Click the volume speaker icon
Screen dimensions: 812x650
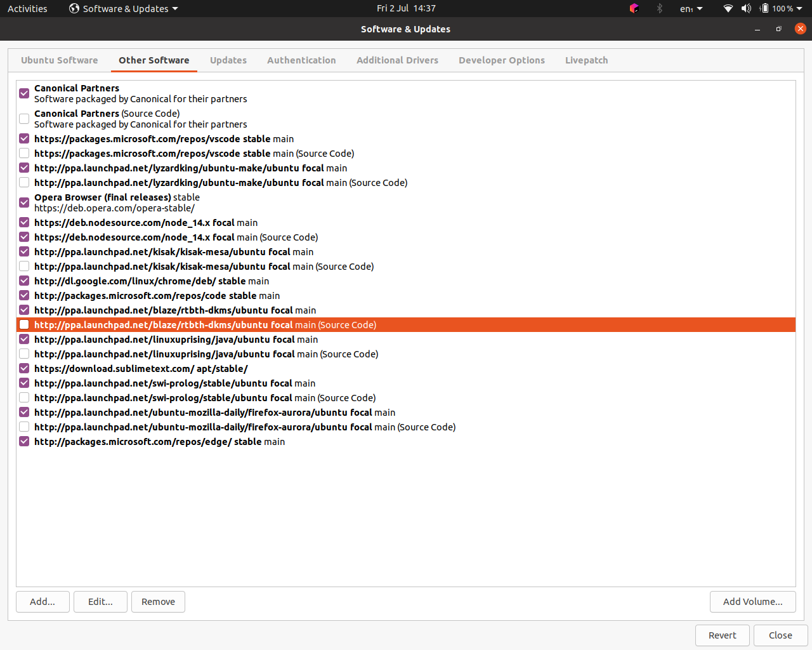pos(747,8)
